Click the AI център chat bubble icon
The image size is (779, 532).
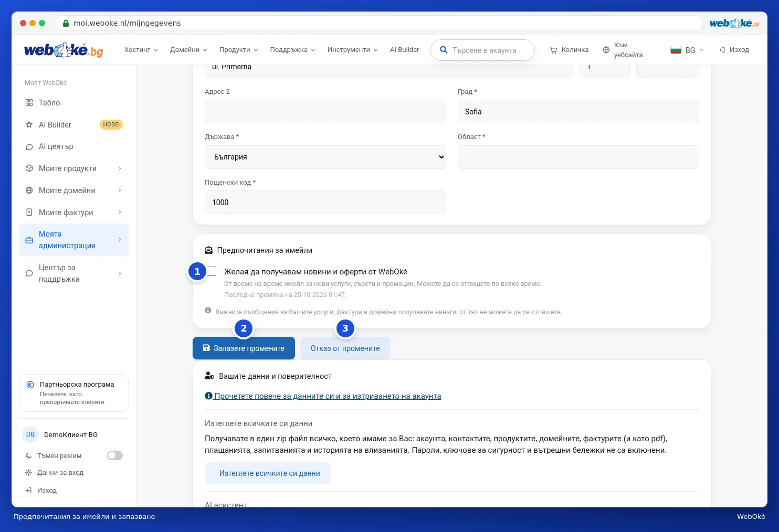29,147
